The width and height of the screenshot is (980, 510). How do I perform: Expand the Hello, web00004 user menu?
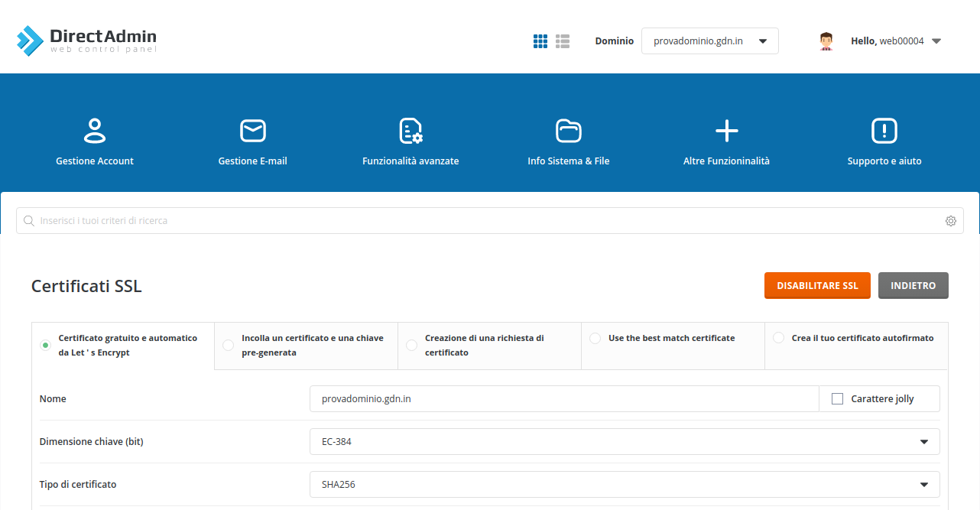pyautogui.click(x=896, y=41)
